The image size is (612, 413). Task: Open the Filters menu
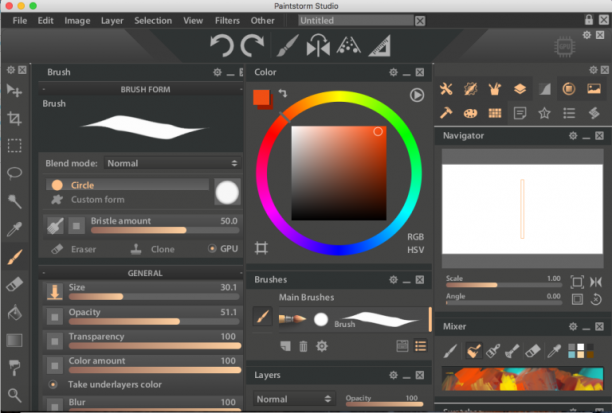coord(227,21)
